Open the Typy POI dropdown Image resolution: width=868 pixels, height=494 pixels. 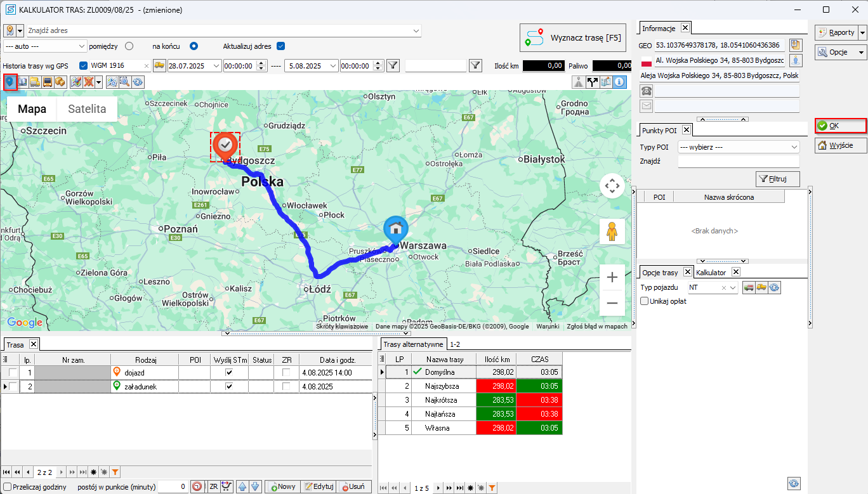[738, 147]
